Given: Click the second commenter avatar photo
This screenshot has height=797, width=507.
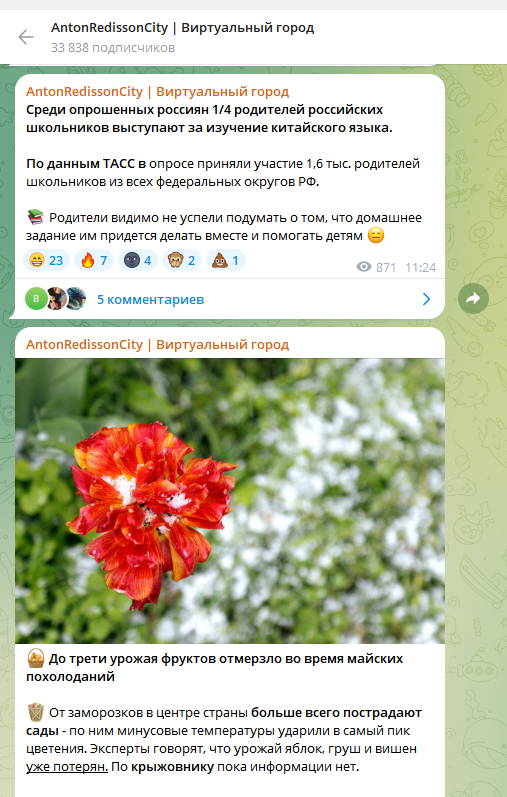Looking at the screenshot, I should [56, 299].
